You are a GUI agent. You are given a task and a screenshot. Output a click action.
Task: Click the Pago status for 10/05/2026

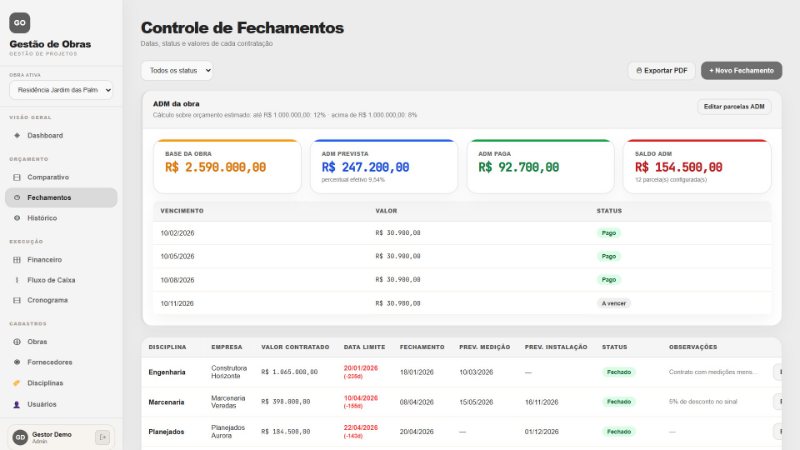coord(609,257)
